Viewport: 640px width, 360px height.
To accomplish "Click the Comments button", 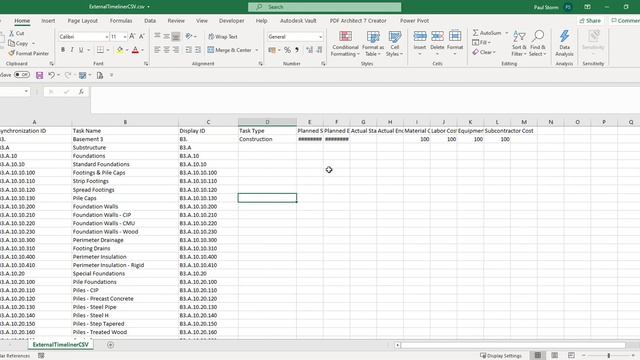I will click(x=624, y=20).
